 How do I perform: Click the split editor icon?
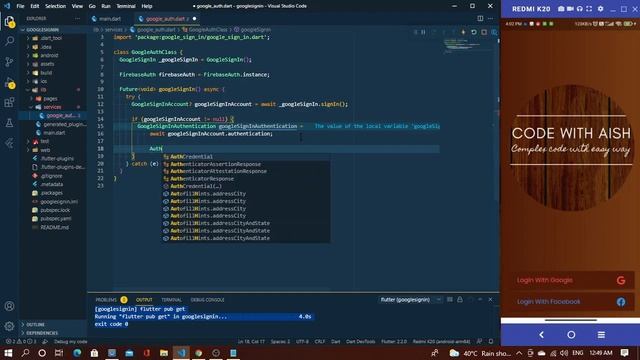pos(480,18)
